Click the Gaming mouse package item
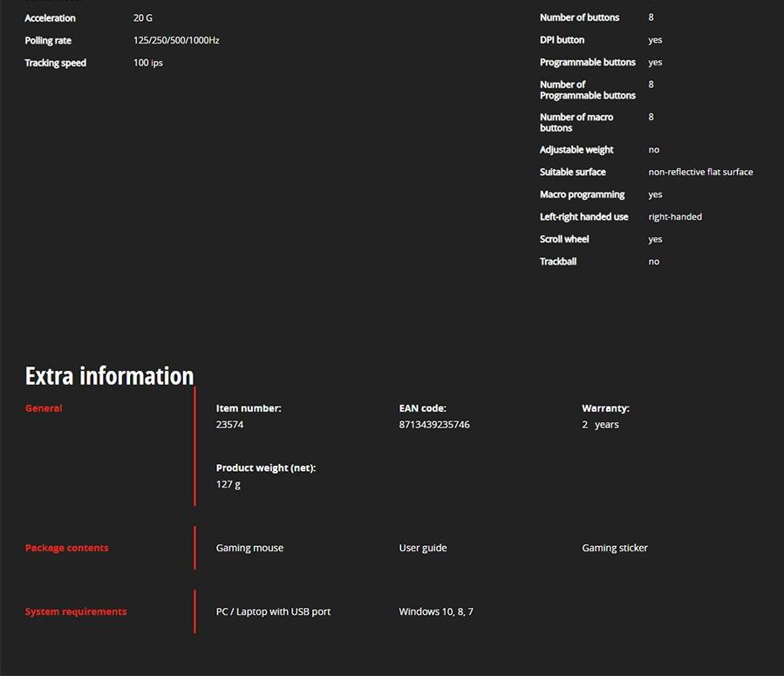 click(x=249, y=548)
